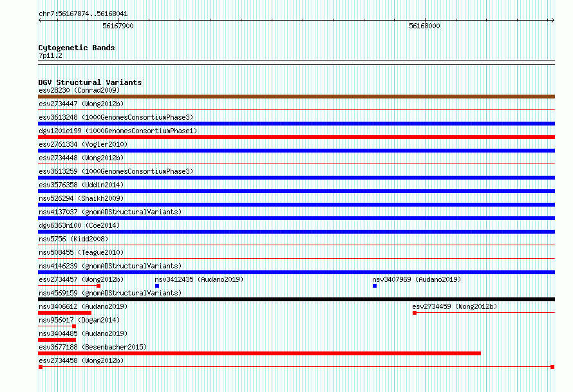Select the red esv2734459 start marker

click(415, 313)
